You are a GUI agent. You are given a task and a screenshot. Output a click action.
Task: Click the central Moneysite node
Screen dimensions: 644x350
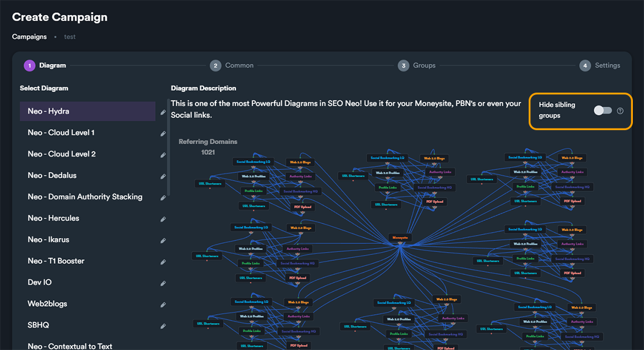tap(400, 237)
